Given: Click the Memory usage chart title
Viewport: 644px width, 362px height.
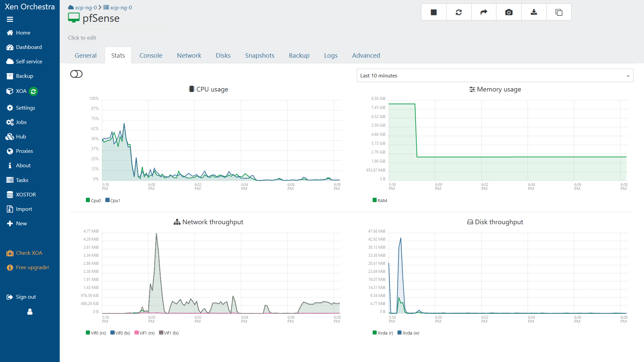Looking at the screenshot, I should click(495, 89).
